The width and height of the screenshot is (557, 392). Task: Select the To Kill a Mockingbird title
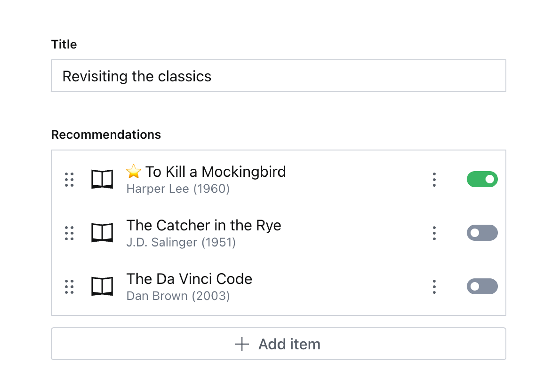click(215, 172)
